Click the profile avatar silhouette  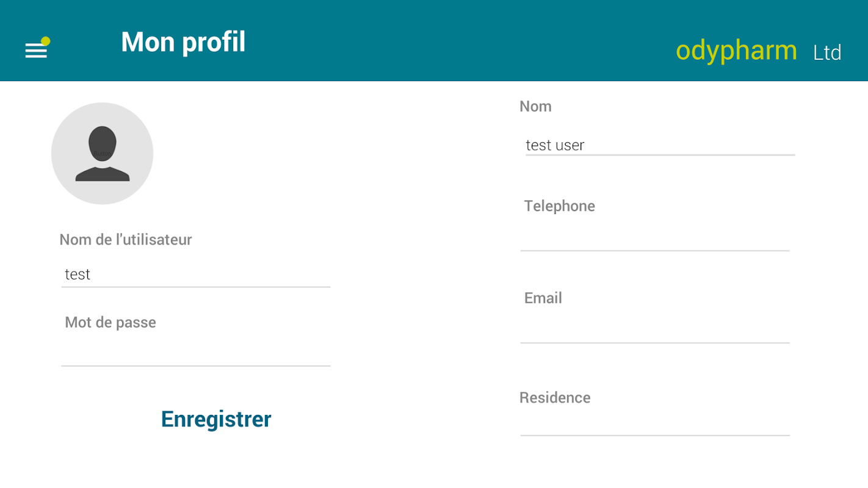click(x=103, y=153)
